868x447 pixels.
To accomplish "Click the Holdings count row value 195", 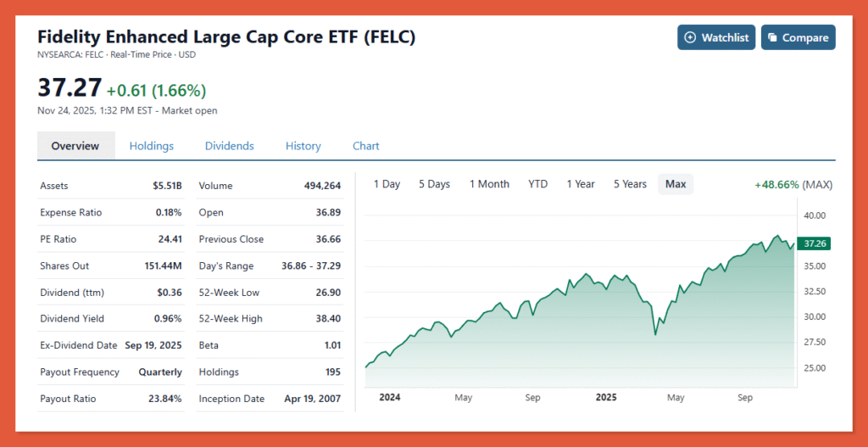I will (332, 372).
